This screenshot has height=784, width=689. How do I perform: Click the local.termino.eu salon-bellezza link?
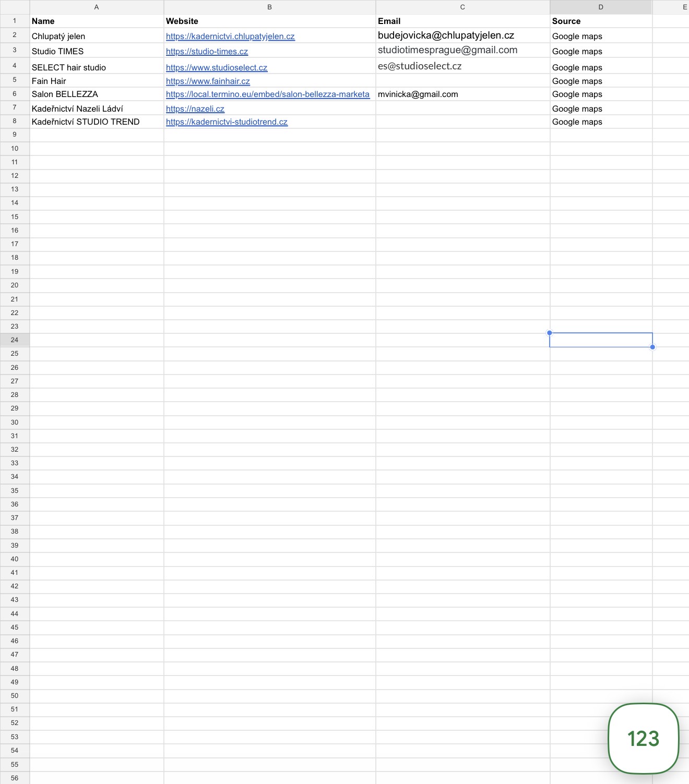267,94
